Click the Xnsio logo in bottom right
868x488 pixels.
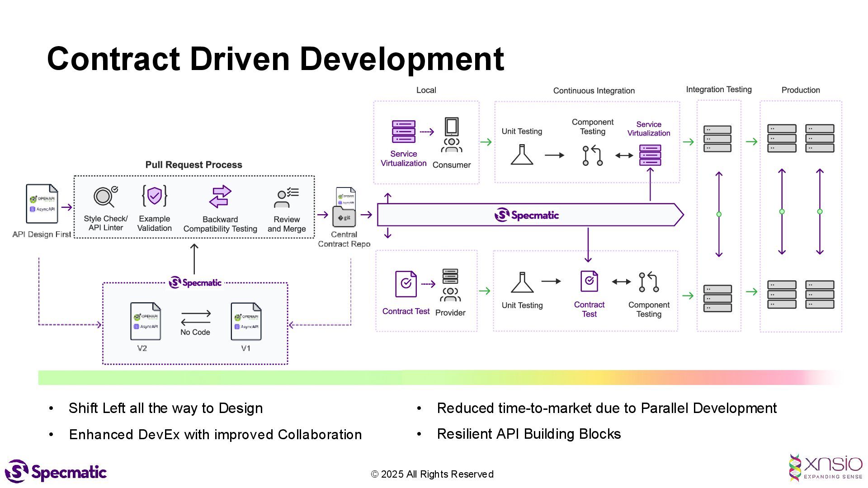tap(826, 468)
